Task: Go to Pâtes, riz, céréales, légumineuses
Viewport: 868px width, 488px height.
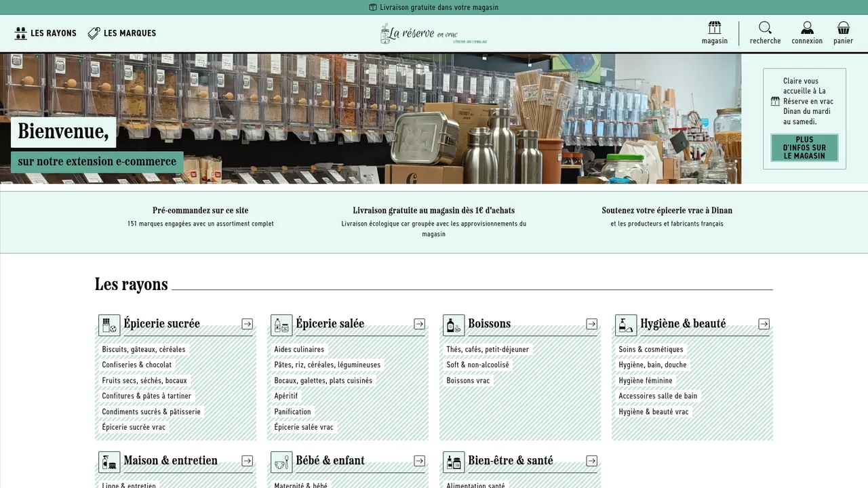Action: coord(328,365)
